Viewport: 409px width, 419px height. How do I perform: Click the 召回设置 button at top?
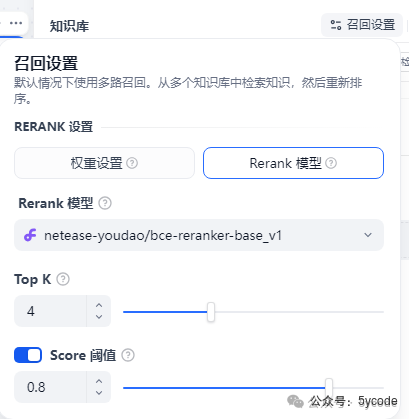[x=362, y=25]
